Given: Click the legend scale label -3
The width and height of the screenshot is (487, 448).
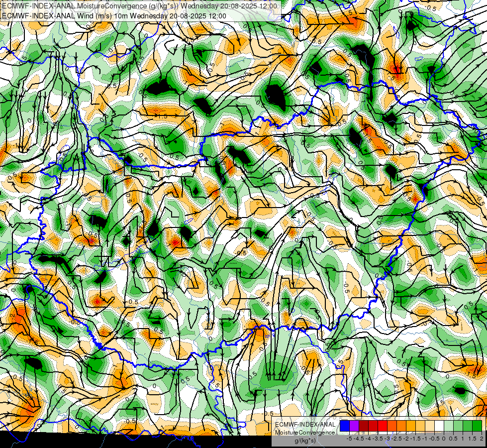Looking at the screenshot, I should pos(388,439).
